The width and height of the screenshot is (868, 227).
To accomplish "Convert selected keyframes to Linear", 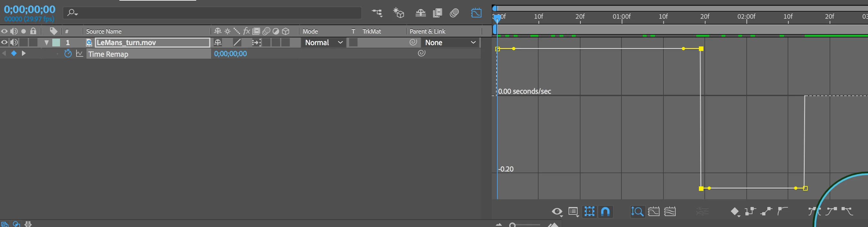I will coord(767,212).
